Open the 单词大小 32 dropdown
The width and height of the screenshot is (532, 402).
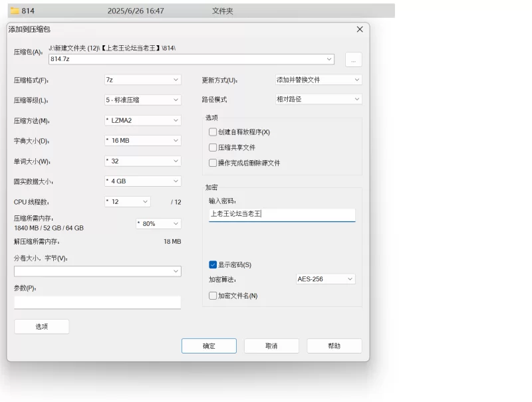tap(143, 161)
